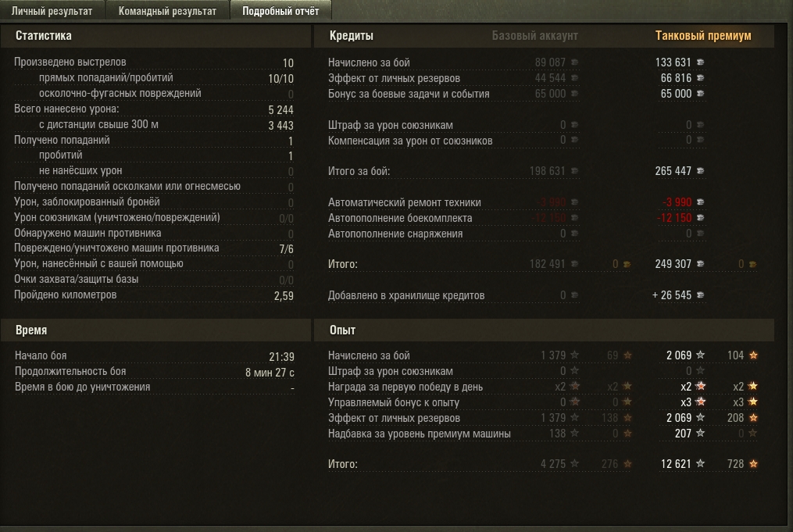Click the Добавлено в хранилище кредитов label
793x532 pixels.
tap(406, 295)
